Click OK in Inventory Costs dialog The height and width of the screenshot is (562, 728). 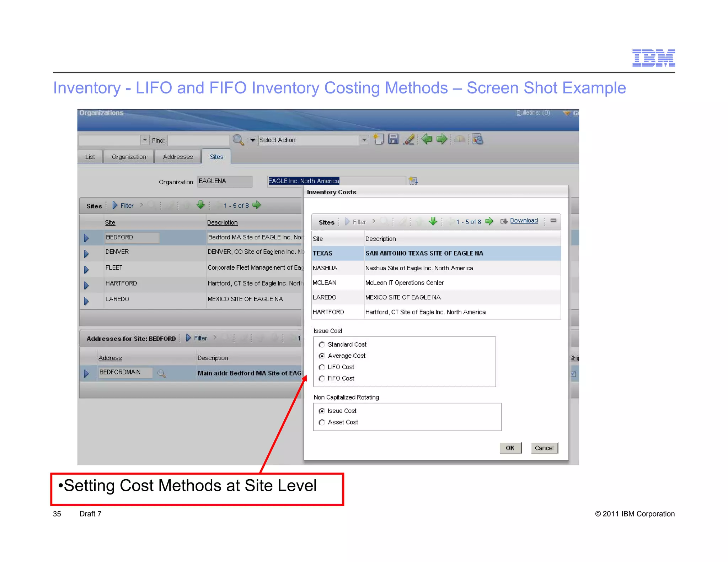[x=510, y=448]
